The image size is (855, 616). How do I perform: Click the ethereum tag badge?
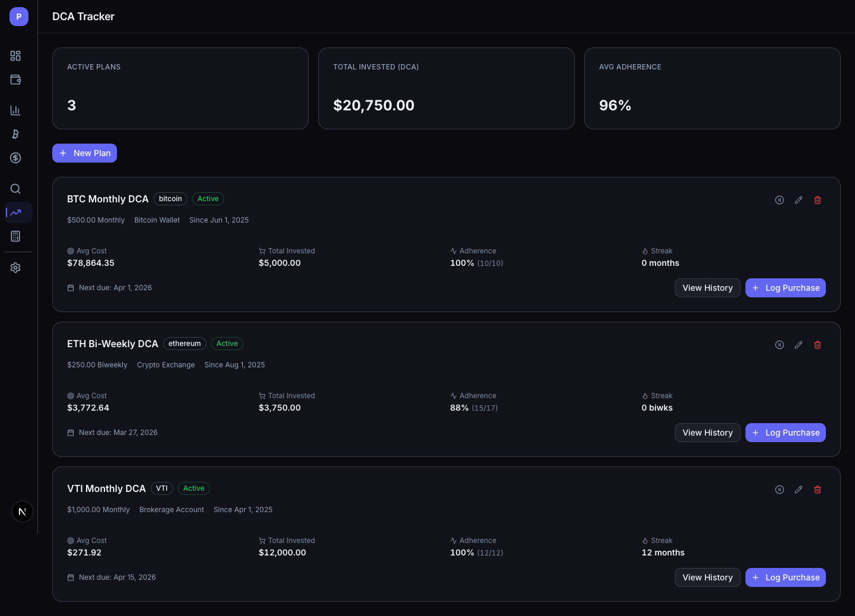(185, 344)
